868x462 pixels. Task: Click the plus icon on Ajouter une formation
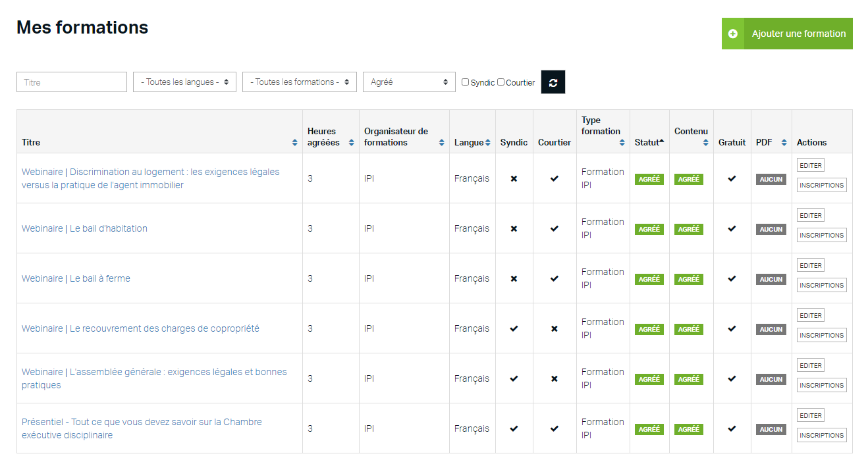click(x=733, y=34)
